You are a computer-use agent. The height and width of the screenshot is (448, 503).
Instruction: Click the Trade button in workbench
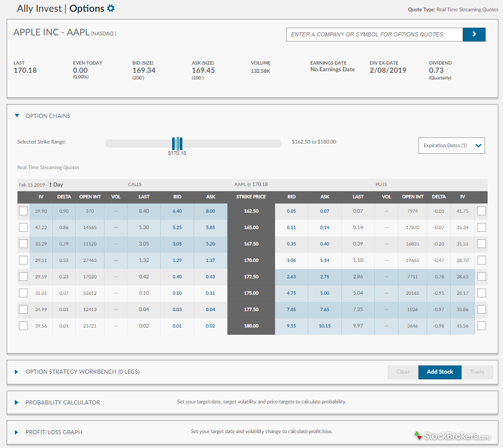pyautogui.click(x=477, y=372)
